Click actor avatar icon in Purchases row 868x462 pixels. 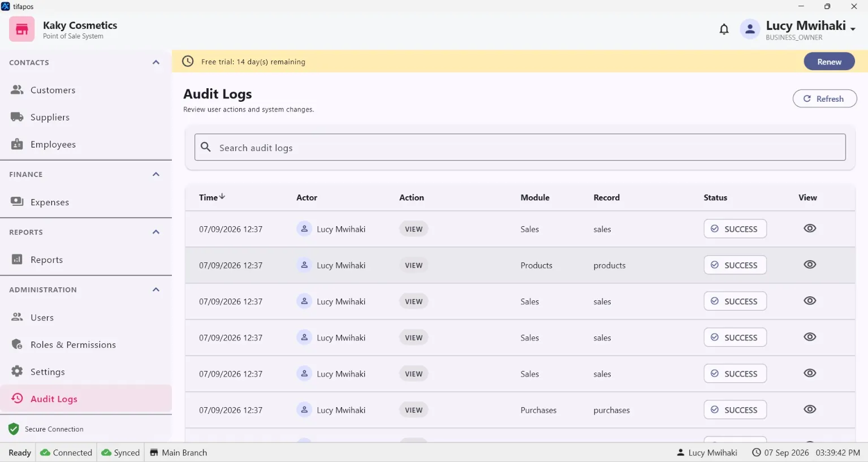coord(304,410)
